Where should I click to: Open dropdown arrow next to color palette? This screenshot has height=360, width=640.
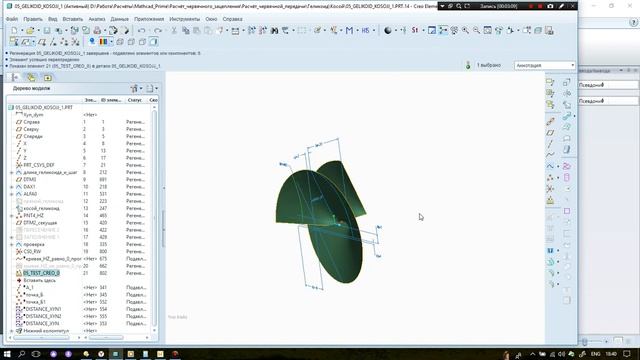click(x=111, y=42)
